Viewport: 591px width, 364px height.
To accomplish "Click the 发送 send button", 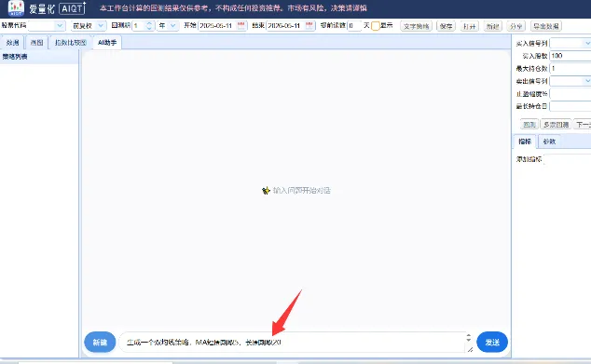I will tap(492, 343).
